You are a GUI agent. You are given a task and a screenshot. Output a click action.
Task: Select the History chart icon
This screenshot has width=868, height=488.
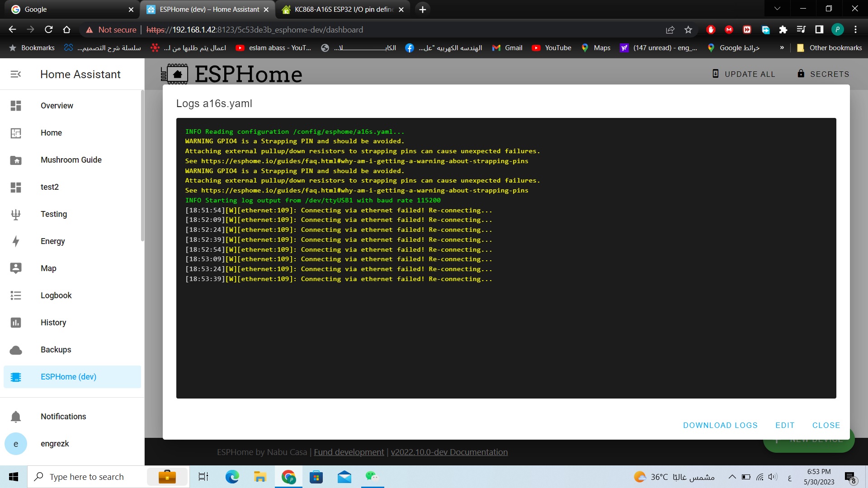pos(16,323)
